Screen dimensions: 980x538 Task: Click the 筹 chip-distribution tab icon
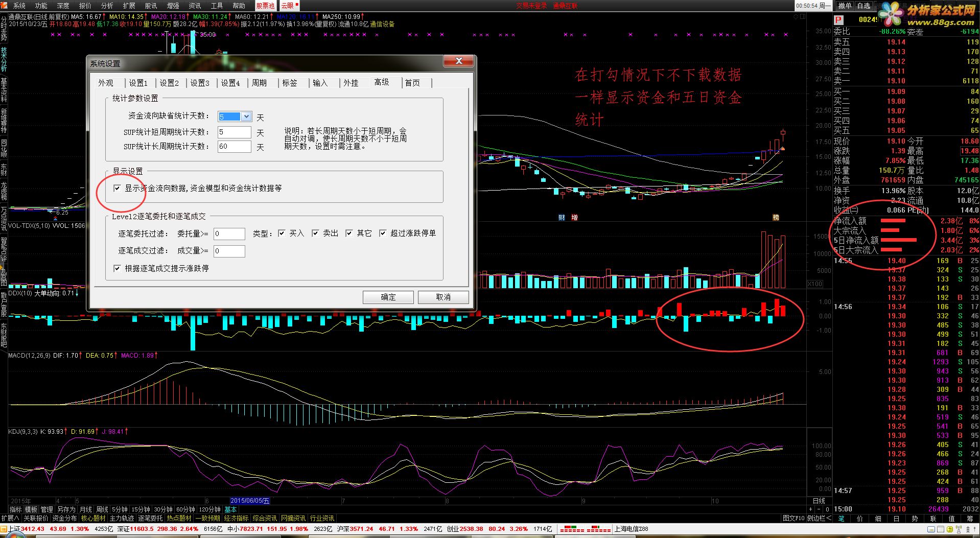[970, 519]
